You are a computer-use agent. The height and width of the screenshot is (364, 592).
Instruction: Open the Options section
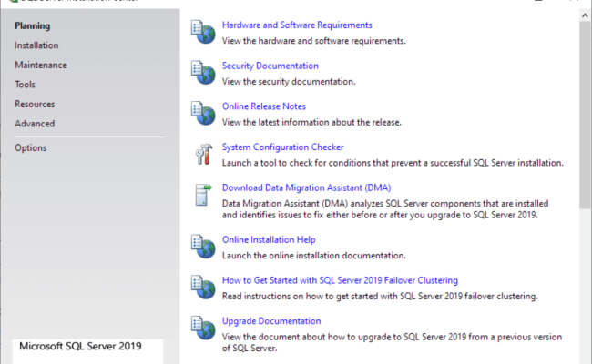31,147
